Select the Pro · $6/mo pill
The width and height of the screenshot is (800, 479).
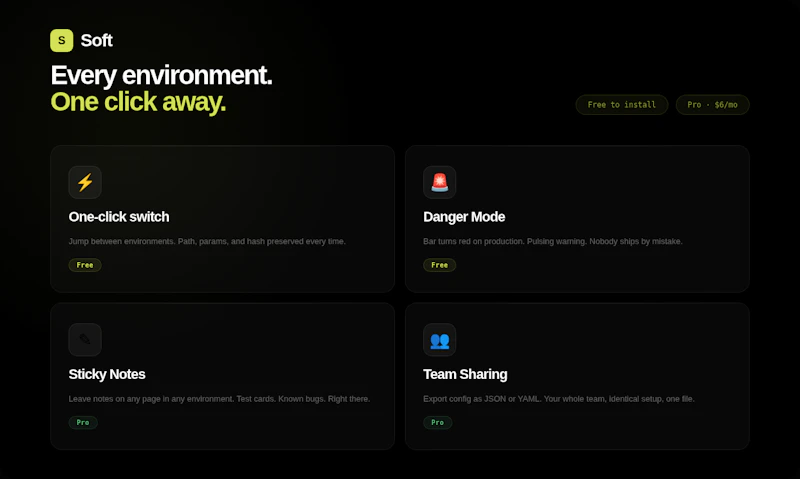click(712, 105)
